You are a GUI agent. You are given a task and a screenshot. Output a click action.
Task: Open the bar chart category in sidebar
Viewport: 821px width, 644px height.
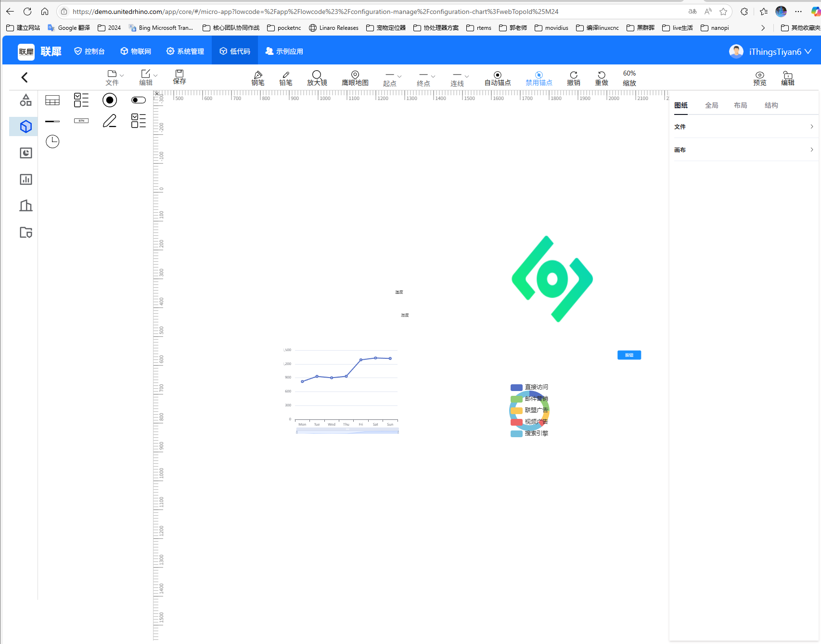(26, 179)
